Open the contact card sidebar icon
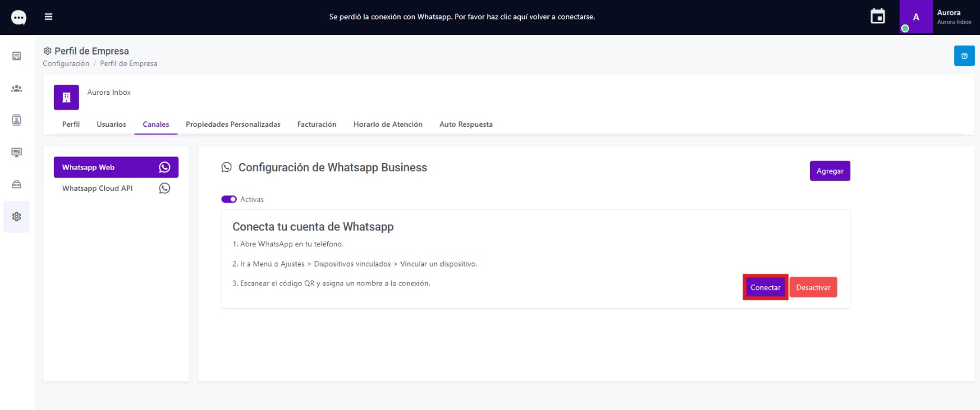Viewport: 980px width, 410px height. click(17, 120)
